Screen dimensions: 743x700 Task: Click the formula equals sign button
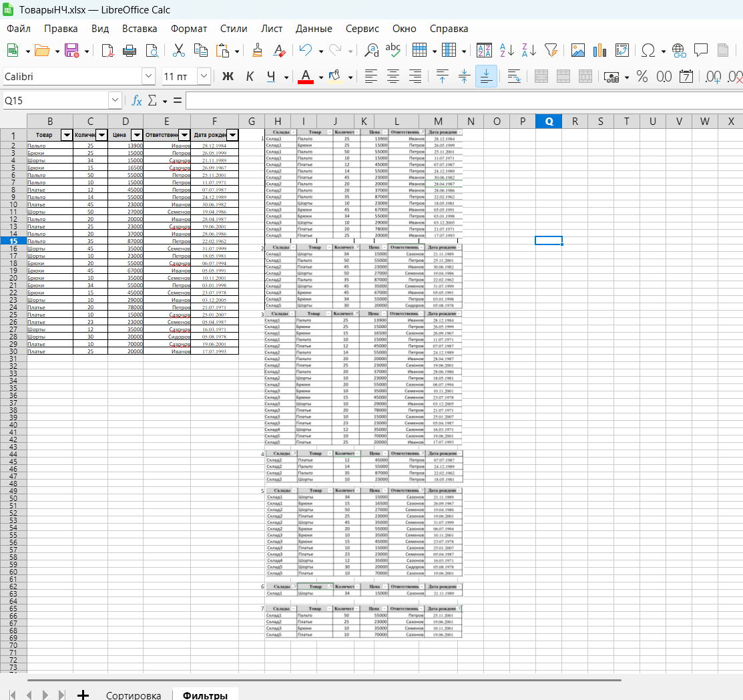[177, 101]
